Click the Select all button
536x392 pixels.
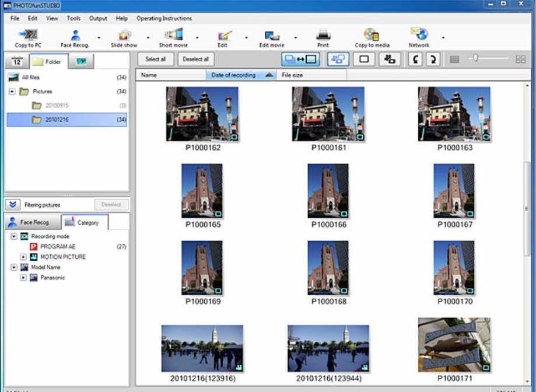(156, 60)
